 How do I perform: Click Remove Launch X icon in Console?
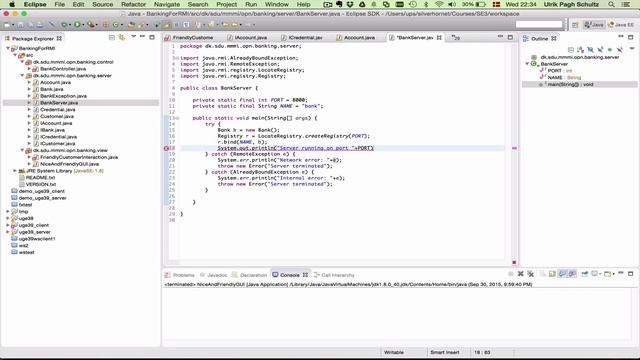520,274
